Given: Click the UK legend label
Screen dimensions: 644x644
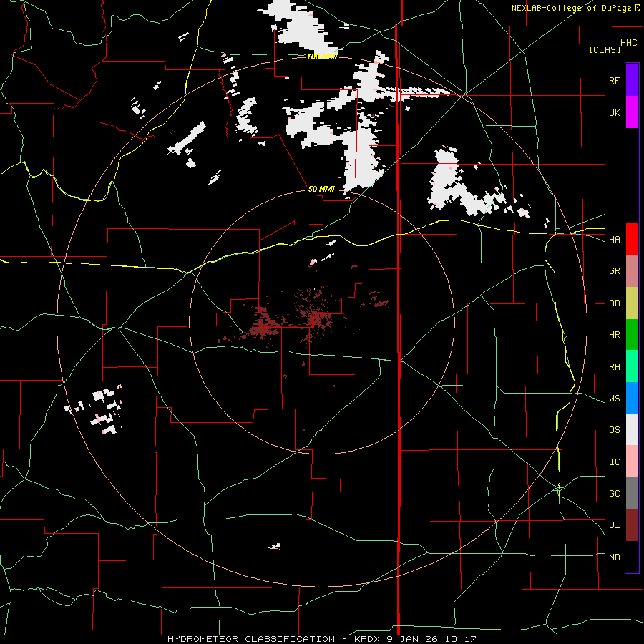Looking at the screenshot, I should [614, 112].
